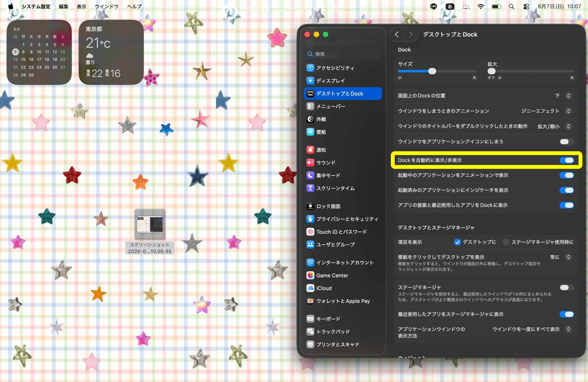Open アクセシビリティ settings icon in sidebar
The width and height of the screenshot is (588, 382).
(x=310, y=68)
